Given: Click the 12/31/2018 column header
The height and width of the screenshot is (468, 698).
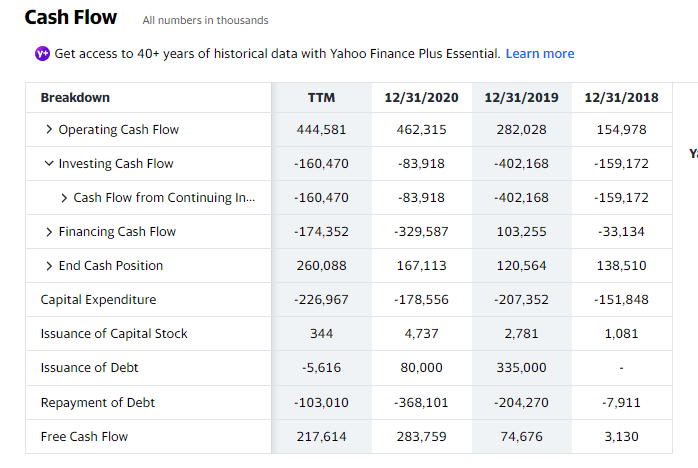Looking at the screenshot, I should pos(621,97).
